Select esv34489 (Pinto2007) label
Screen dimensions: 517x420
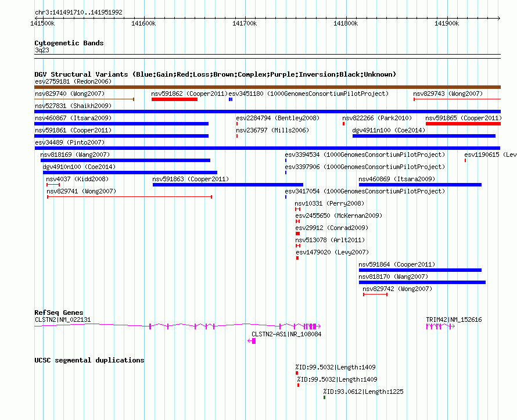(70, 142)
